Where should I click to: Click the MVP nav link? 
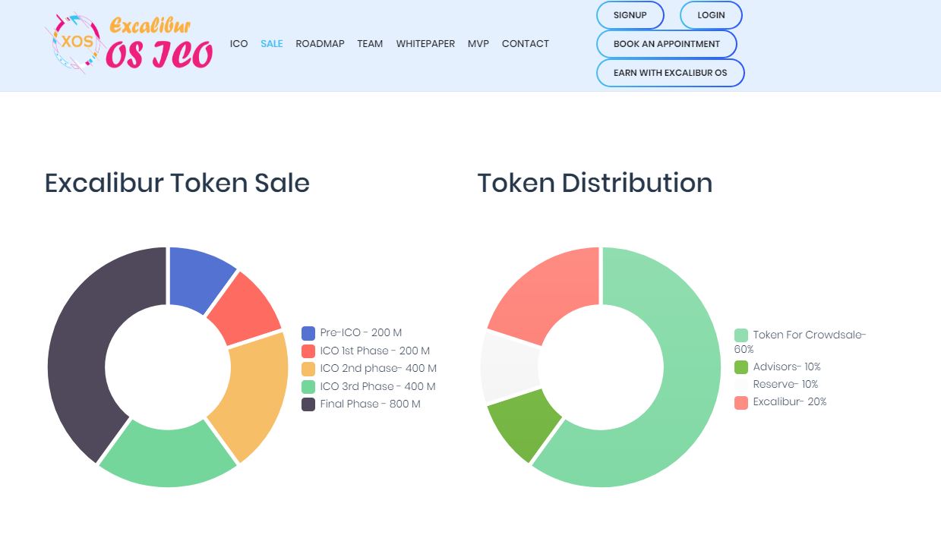pos(478,44)
